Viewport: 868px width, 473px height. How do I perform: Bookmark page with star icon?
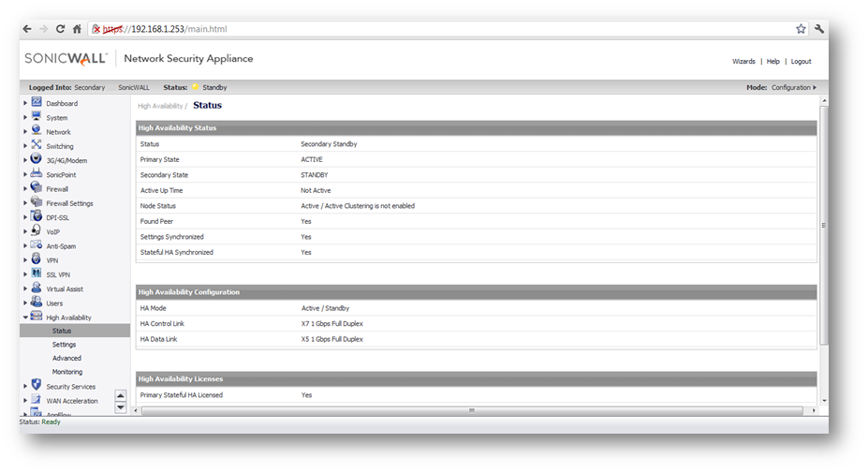point(801,29)
